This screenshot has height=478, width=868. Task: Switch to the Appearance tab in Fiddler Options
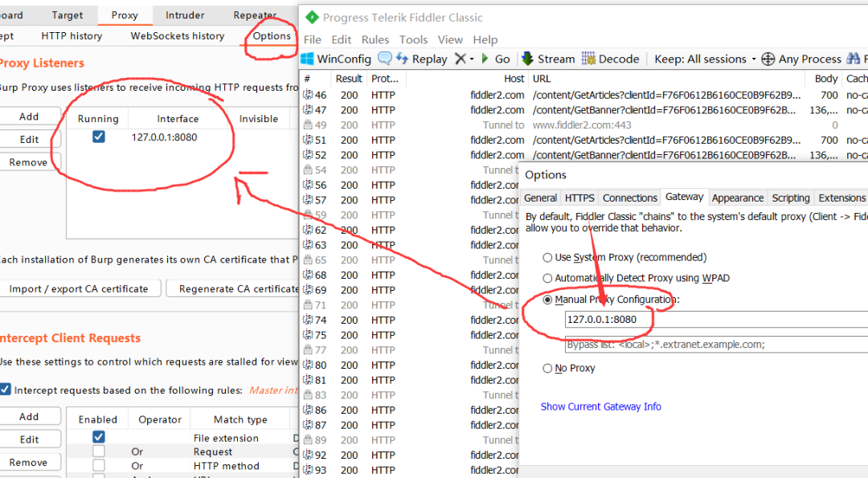tap(737, 198)
